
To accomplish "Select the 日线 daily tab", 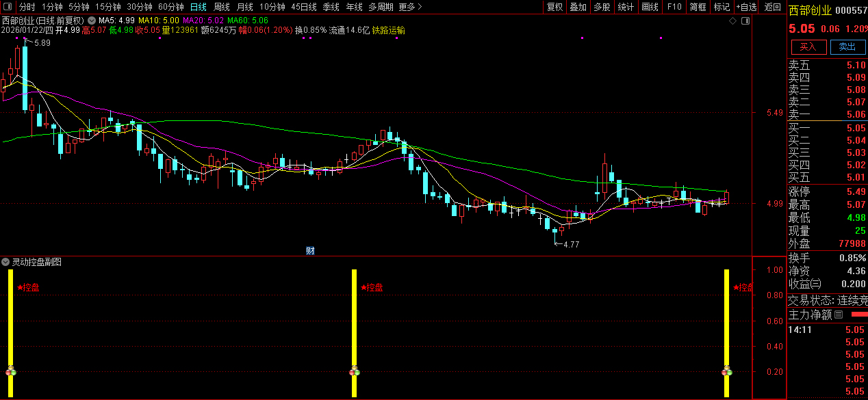I will tap(198, 7).
